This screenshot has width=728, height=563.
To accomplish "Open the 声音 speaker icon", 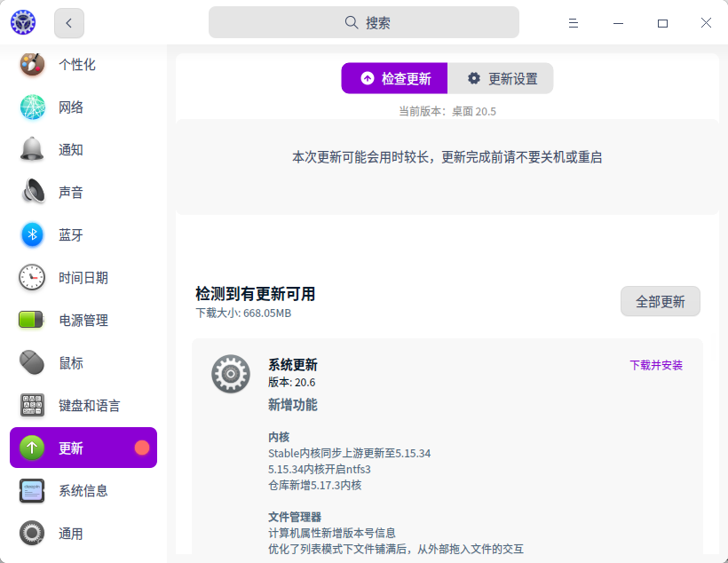I will (x=33, y=192).
